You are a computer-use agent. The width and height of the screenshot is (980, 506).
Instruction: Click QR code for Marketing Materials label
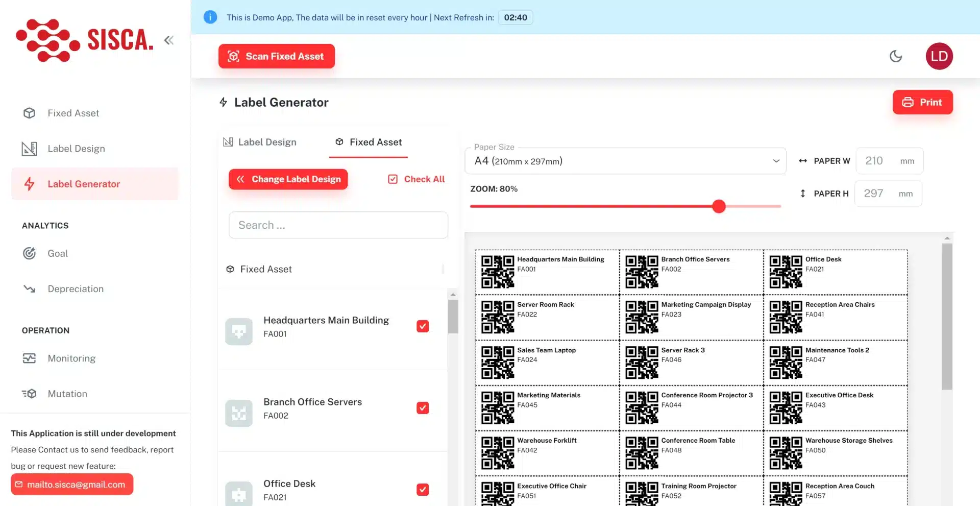click(x=498, y=408)
